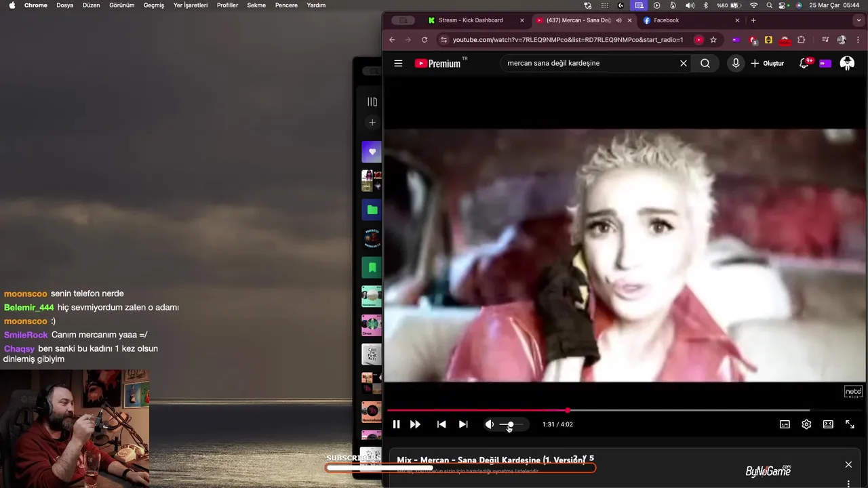Bookmark this page with the star

coord(713,40)
